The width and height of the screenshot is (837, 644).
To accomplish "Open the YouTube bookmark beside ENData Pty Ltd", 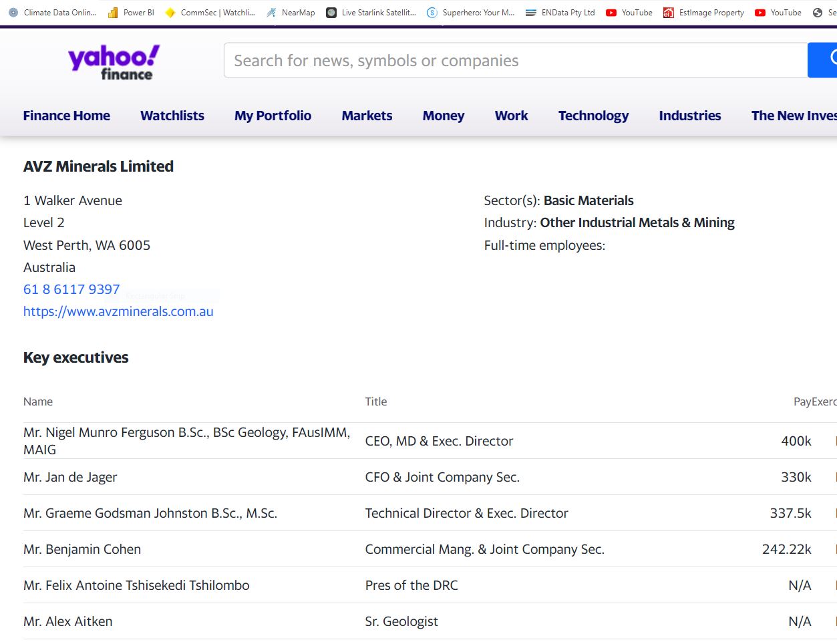I will [629, 13].
